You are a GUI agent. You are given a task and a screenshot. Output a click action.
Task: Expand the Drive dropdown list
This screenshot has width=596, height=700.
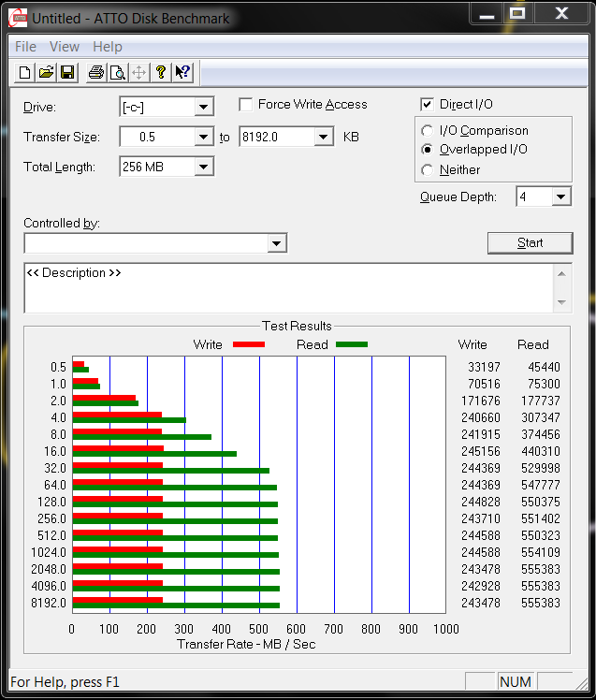pyautogui.click(x=203, y=108)
